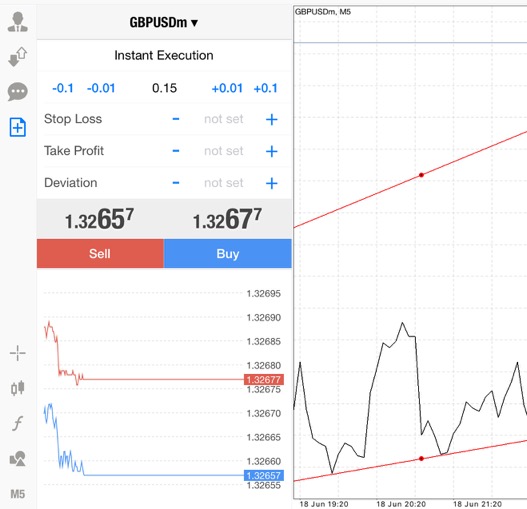Decrease volume by 0.1

click(63, 88)
